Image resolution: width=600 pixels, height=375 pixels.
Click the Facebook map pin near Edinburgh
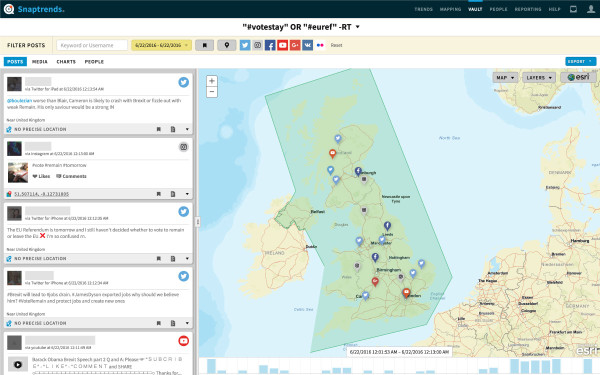point(358,171)
